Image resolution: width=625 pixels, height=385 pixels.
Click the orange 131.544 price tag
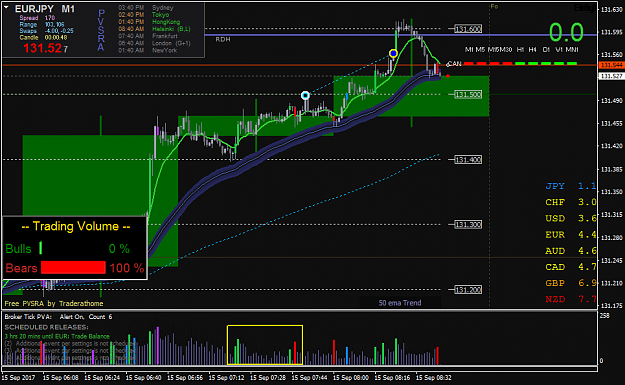point(611,65)
